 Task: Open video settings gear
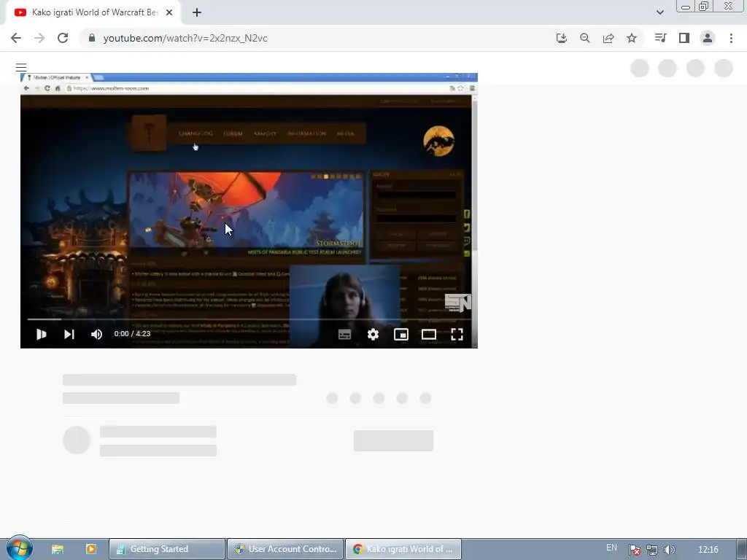[373, 334]
